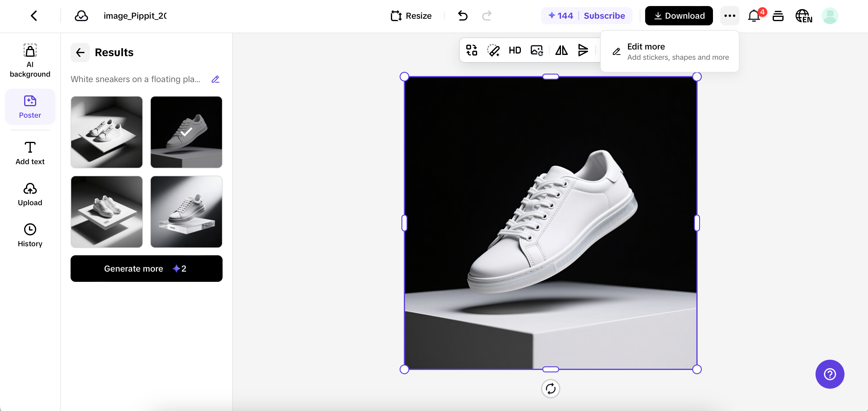Open the Add text panel
868x411 pixels.
[30, 153]
